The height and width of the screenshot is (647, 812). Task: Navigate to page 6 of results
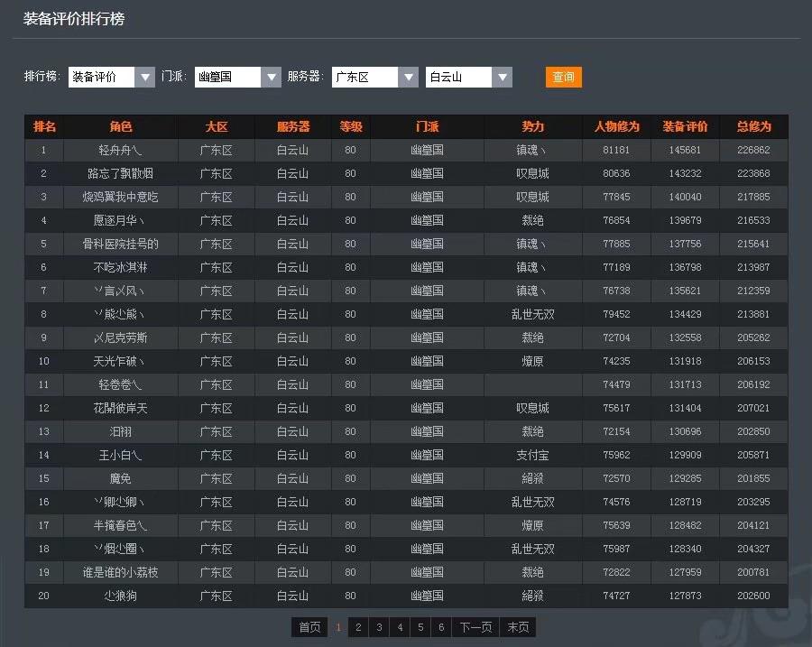pyautogui.click(x=441, y=627)
